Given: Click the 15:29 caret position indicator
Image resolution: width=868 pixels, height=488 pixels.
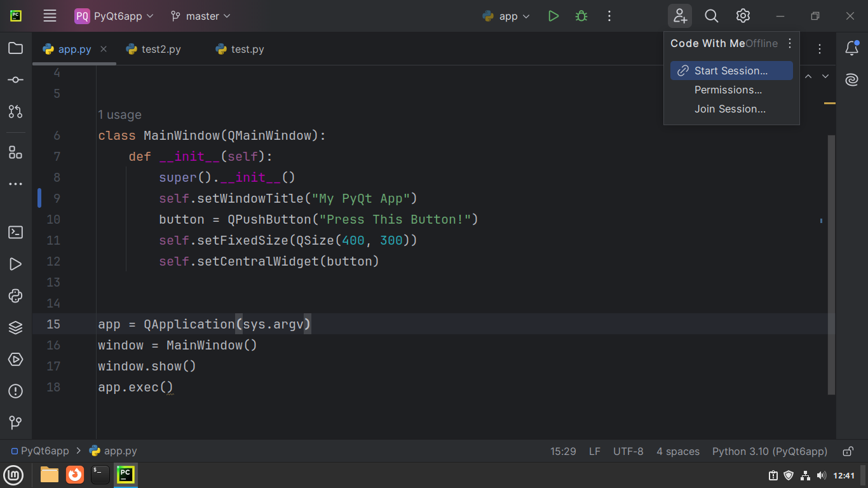Looking at the screenshot, I should pos(563,451).
